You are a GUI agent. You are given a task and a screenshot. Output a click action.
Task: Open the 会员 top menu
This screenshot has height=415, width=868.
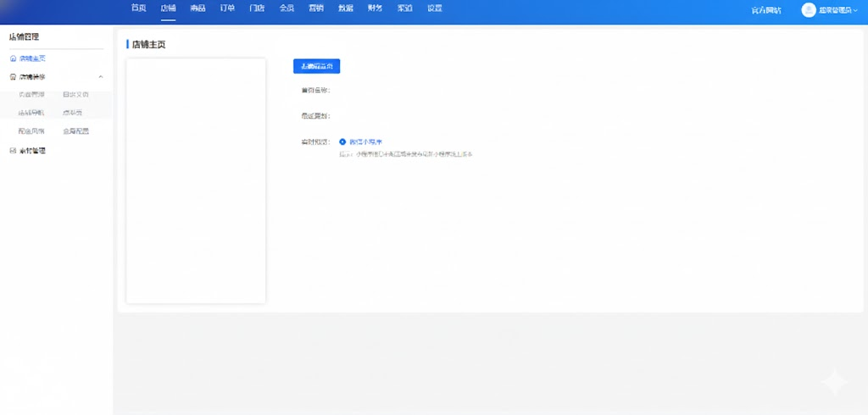[287, 8]
